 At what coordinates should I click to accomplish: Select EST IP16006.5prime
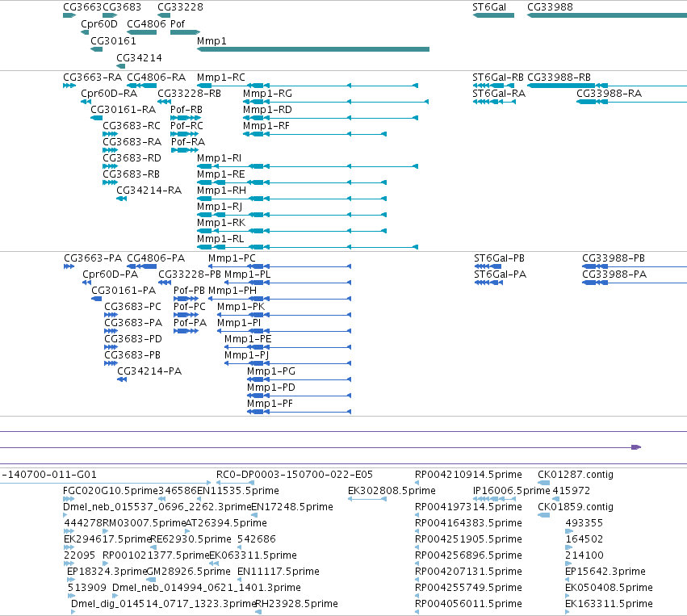pyautogui.click(x=495, y=499)
